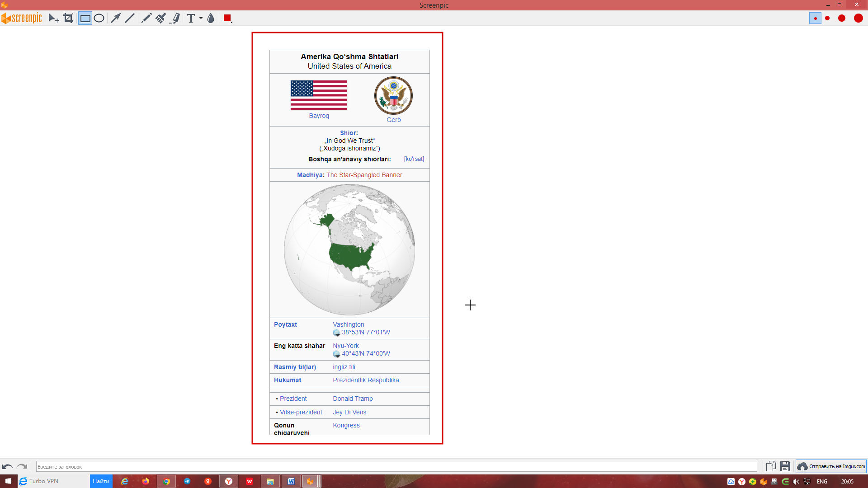Screen dimensions: 868x488
Task: Select the move/pointer tool
Action: tap(53, 19)
